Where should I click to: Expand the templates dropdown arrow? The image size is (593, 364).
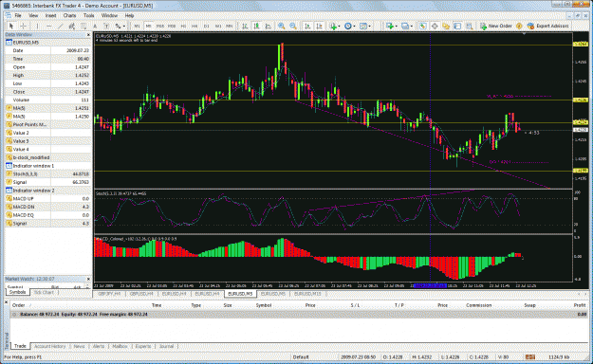369,27
